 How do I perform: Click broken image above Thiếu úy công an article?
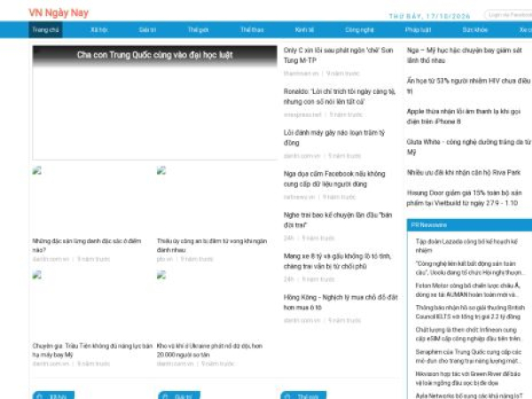pos(161,170)
